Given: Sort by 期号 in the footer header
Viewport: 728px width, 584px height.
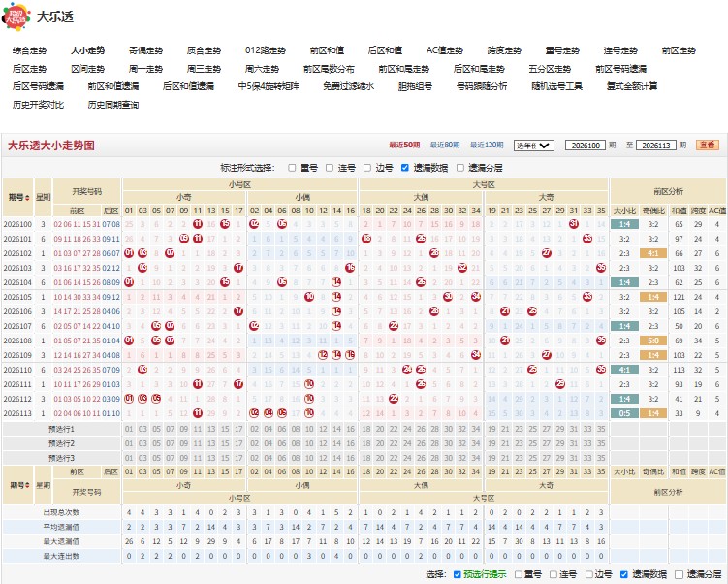Looking at the screenshot, I should [x=19, y=485].
